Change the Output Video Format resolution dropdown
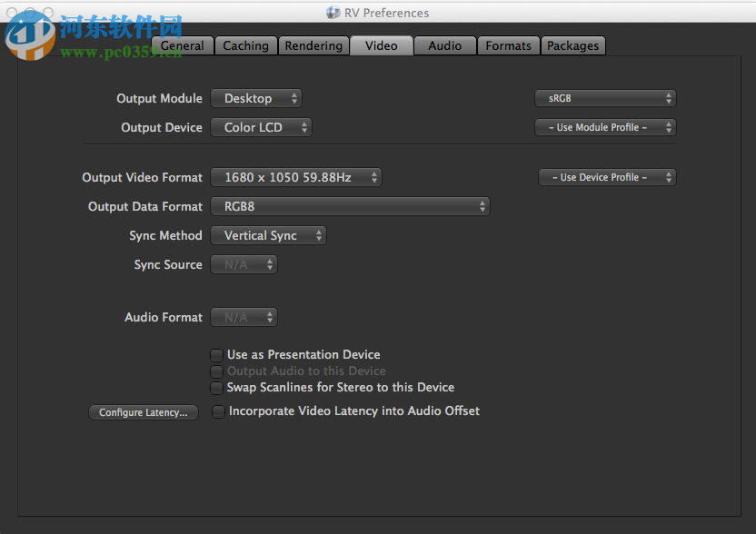Image resolution: width=756 pixels, height=534 pixels. [296, 177]
